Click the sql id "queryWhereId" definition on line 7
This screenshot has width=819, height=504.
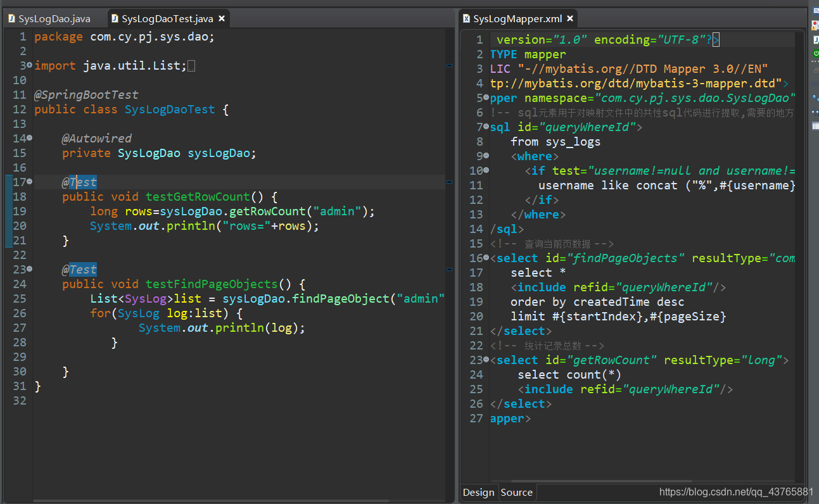click(566, 127)
